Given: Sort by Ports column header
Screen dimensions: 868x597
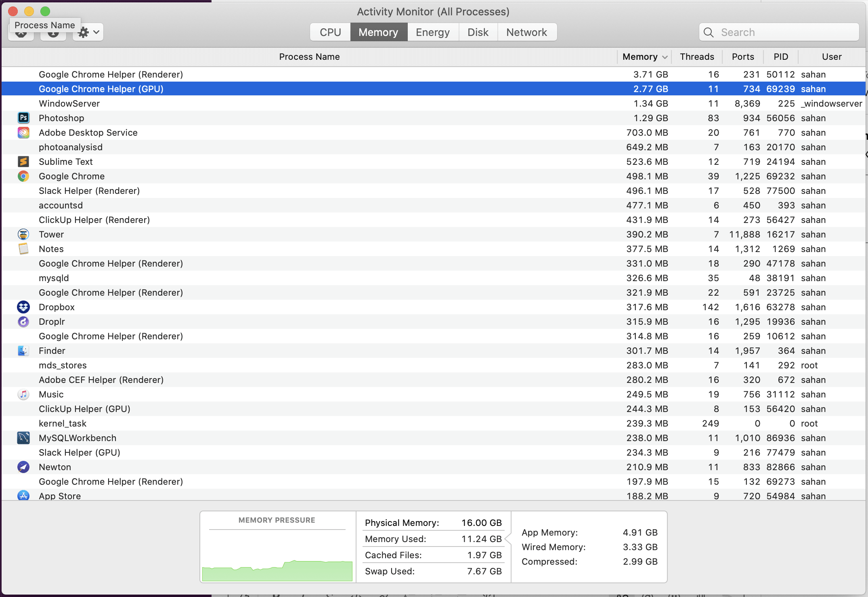Looking at the screenshot, I should pyautogui.click(x=743, y=57).
